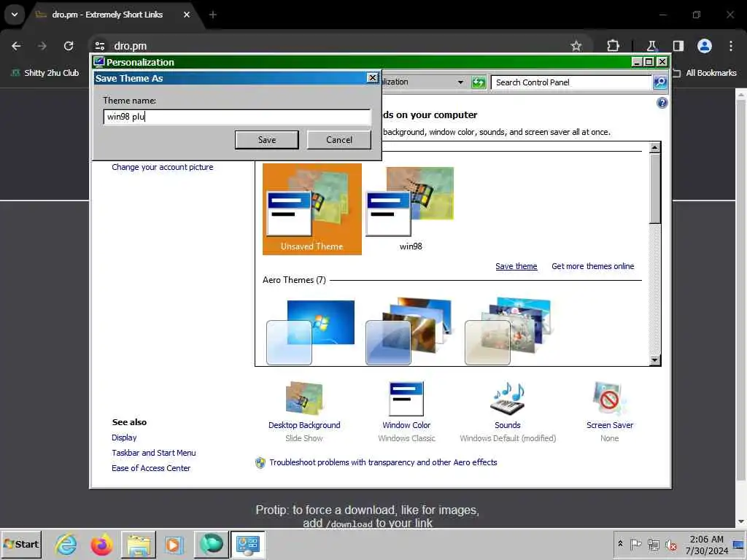Open the Chrome profile avatar icon
This screenshot has height=560, width=747.
point(704,46)
